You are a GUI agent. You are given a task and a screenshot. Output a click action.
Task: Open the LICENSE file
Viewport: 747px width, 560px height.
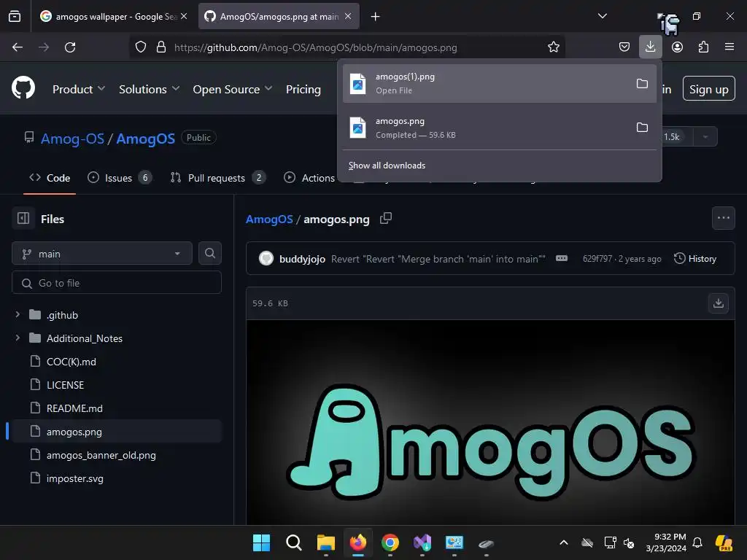pos(65,385)
